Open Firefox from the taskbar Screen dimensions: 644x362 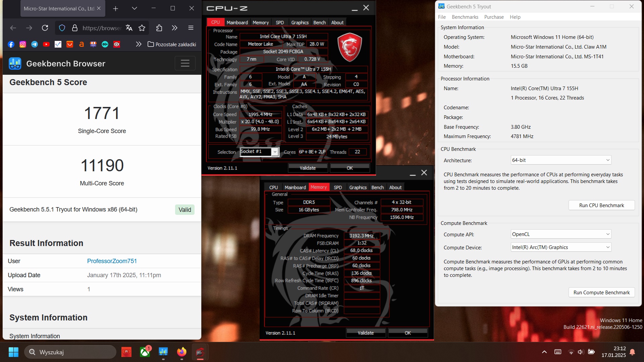(x=181, y=352)
